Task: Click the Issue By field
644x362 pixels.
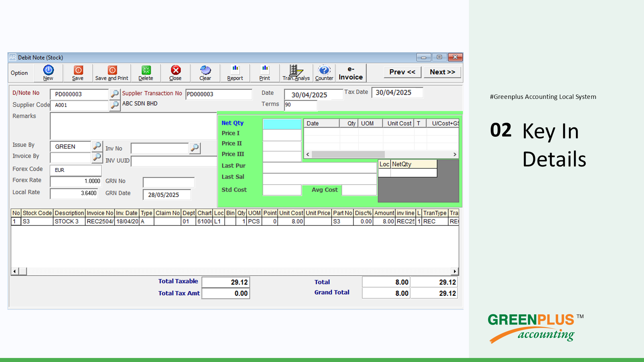Action: point(70,146)
